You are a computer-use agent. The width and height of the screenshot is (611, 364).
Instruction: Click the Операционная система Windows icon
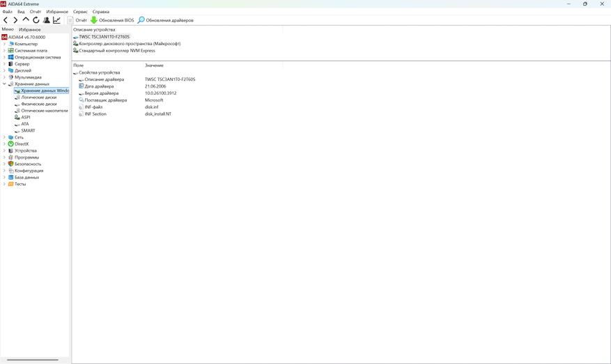click(11, 57)
